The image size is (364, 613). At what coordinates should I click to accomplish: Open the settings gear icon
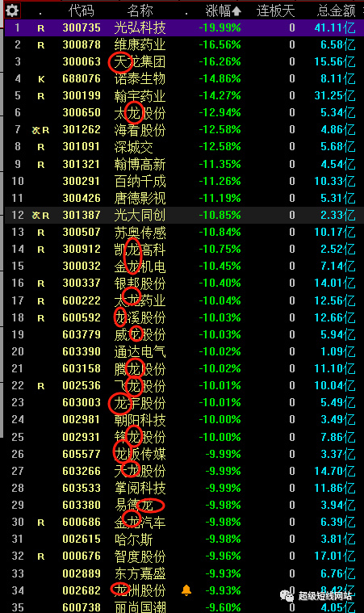coord(12,10)
